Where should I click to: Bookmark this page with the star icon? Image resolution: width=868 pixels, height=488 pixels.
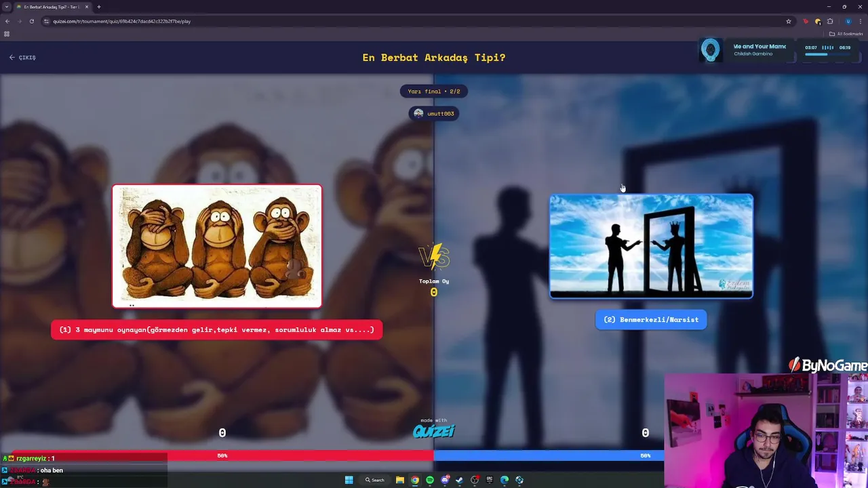pos(789,21)
